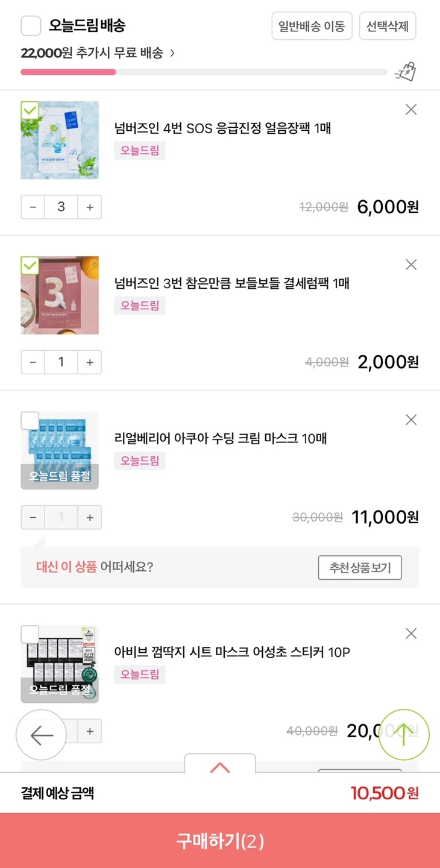The height and width of the screenshot is (868, 440).
Task: Delete 리얼베리어 아쿠아 수딩 크림 마스크 item
Action: click(x=411, y=420)
